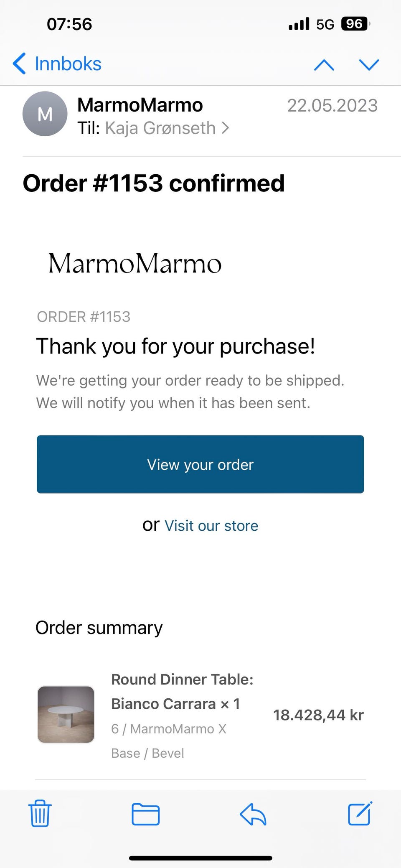The height and width of the screenshot is (868, 401).
Task: Tap the Round Dinner Table product title
Action: (x=182, y=692)
